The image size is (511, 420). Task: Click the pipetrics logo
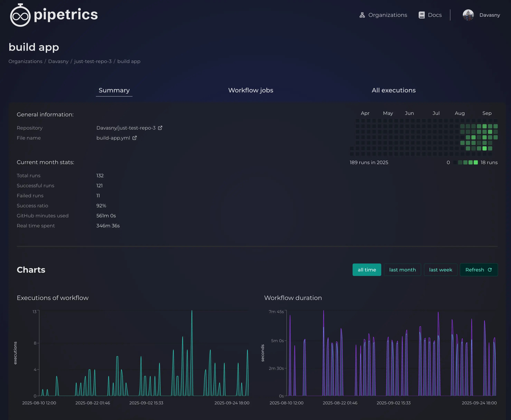pos(54,15)
